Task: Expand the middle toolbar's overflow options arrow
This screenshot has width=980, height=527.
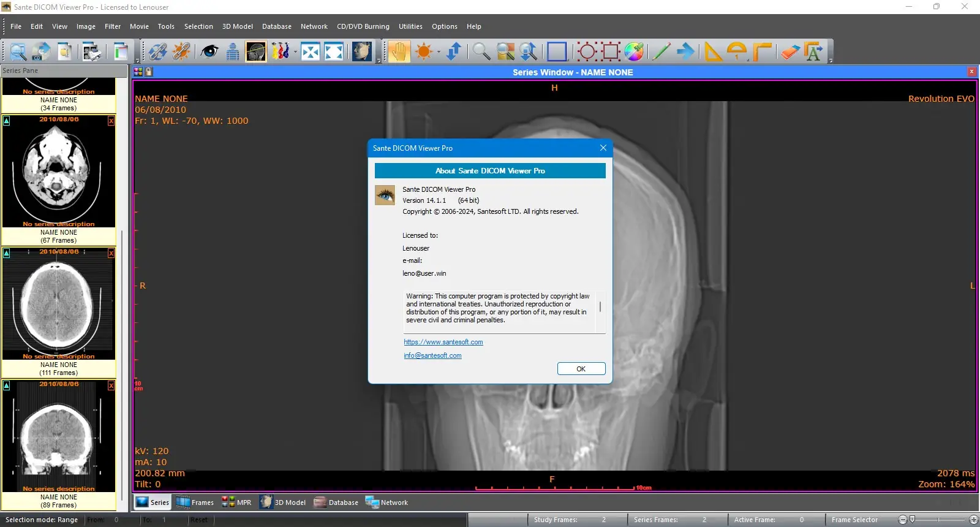Action: point(379,61)
